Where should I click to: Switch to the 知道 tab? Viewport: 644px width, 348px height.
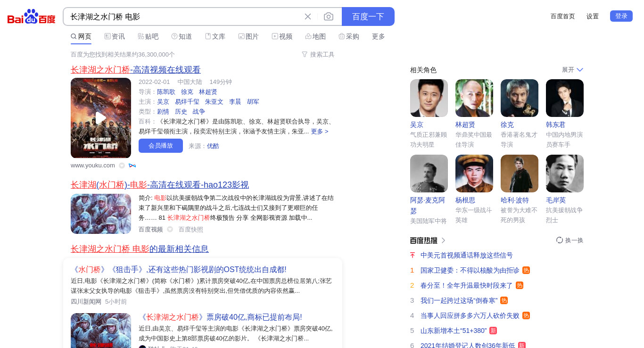[x=182, y=36]
